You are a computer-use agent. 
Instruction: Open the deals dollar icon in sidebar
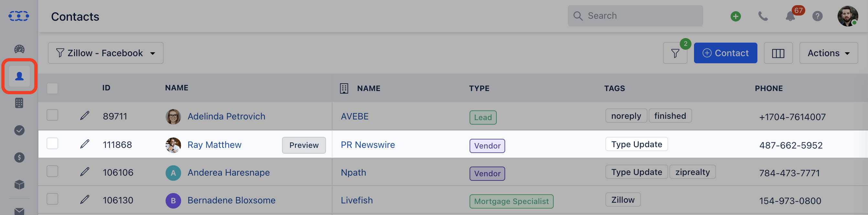click(19, 157)
